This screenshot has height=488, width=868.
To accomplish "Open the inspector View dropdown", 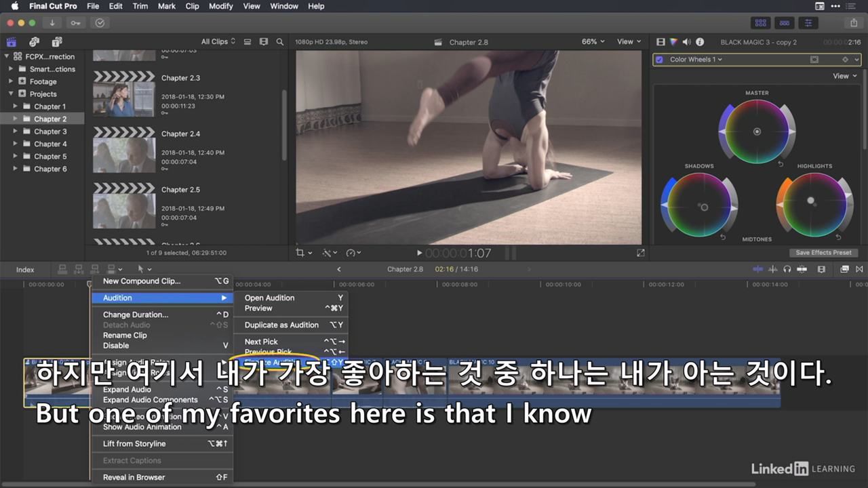I will (845, 76).
